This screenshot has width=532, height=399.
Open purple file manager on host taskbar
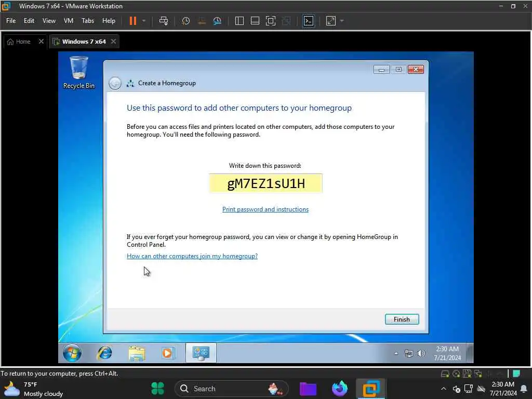pyautogui.click(x=308, y=389)
